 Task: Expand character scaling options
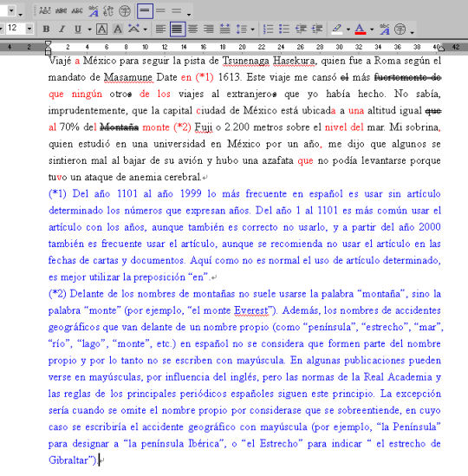(x=145, y=29)
